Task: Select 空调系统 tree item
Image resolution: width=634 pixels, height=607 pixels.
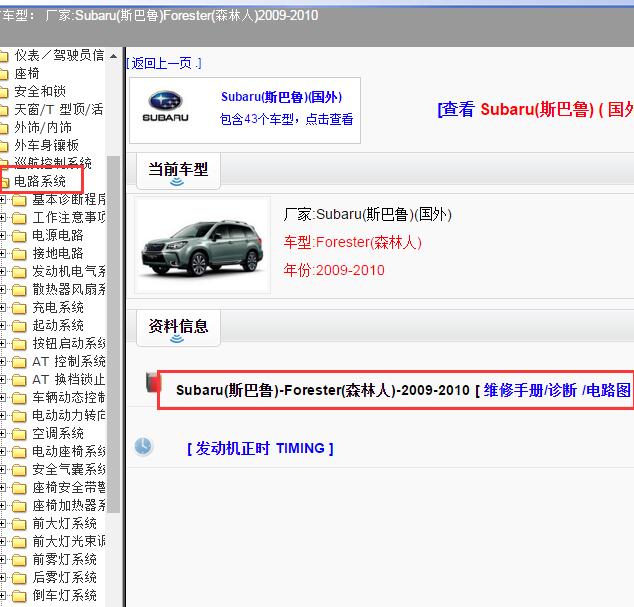Action: tap(58, 434)
